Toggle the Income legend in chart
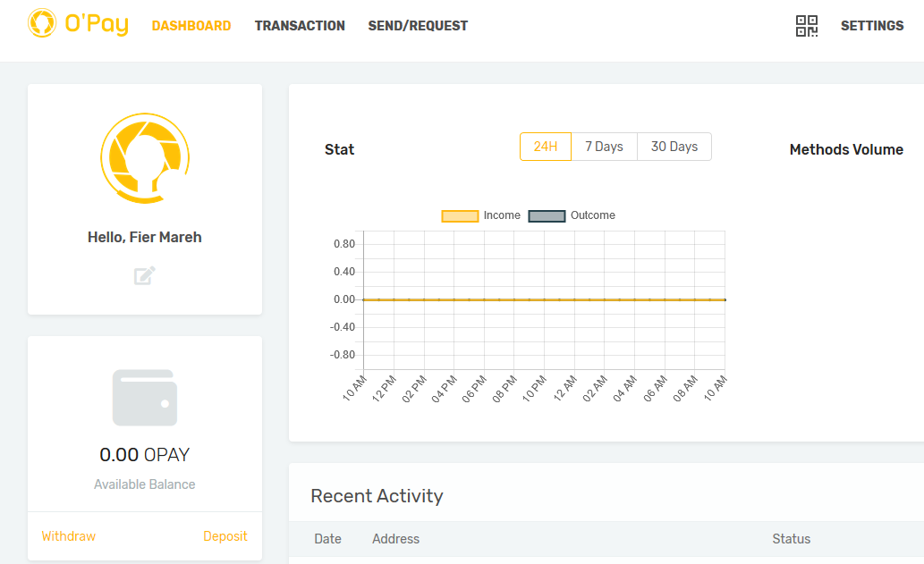The image size is (924, 564). click(x=481, y=215)
